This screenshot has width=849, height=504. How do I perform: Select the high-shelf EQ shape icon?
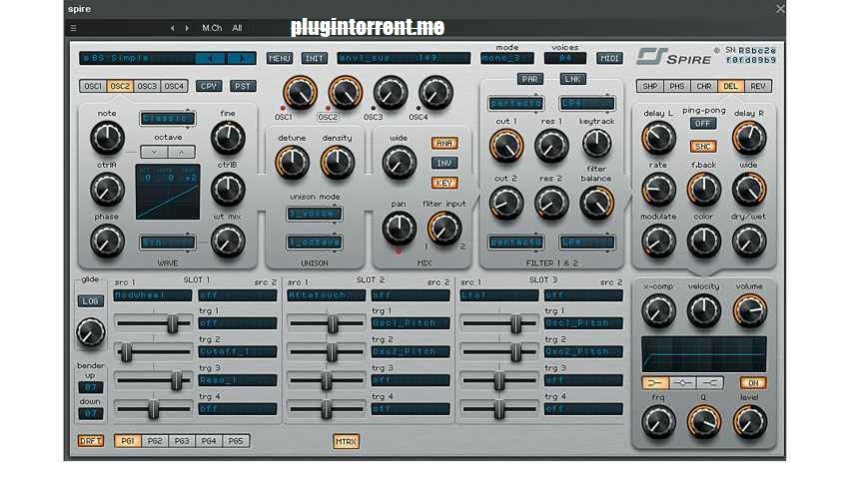click(x=710, y=383)
